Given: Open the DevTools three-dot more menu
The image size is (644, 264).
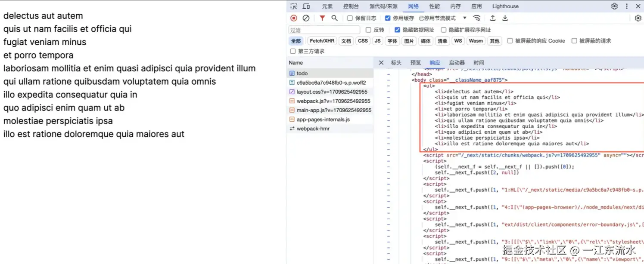Looking at the screenshot, I should point(627,6).
